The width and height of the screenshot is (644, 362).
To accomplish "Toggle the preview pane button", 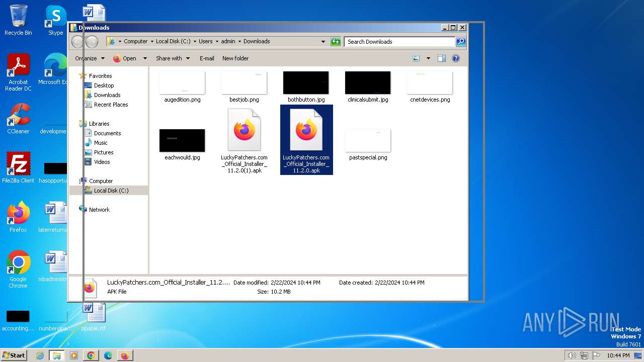I will click(x=442, y=58).
